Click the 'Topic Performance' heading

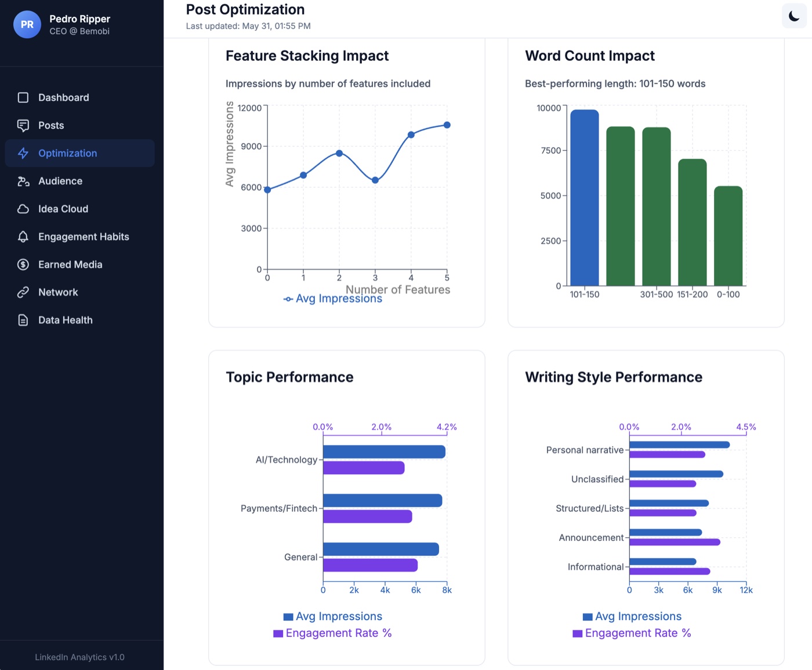(x=289, y=377)
